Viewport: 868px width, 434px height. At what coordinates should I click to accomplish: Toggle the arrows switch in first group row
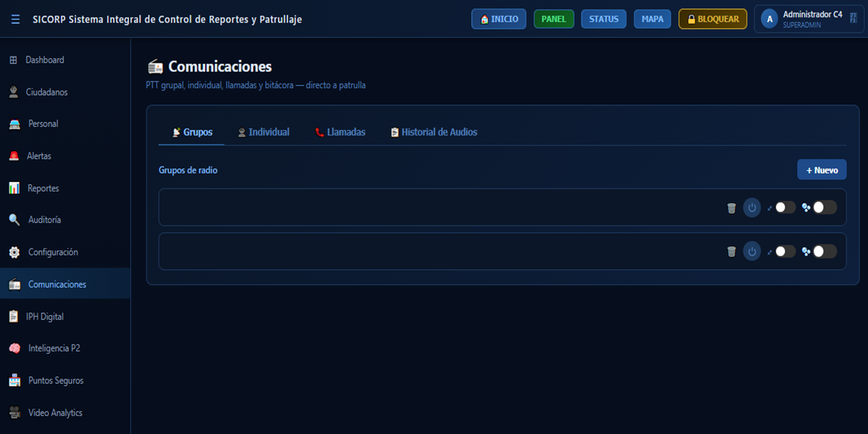point(785,207)
